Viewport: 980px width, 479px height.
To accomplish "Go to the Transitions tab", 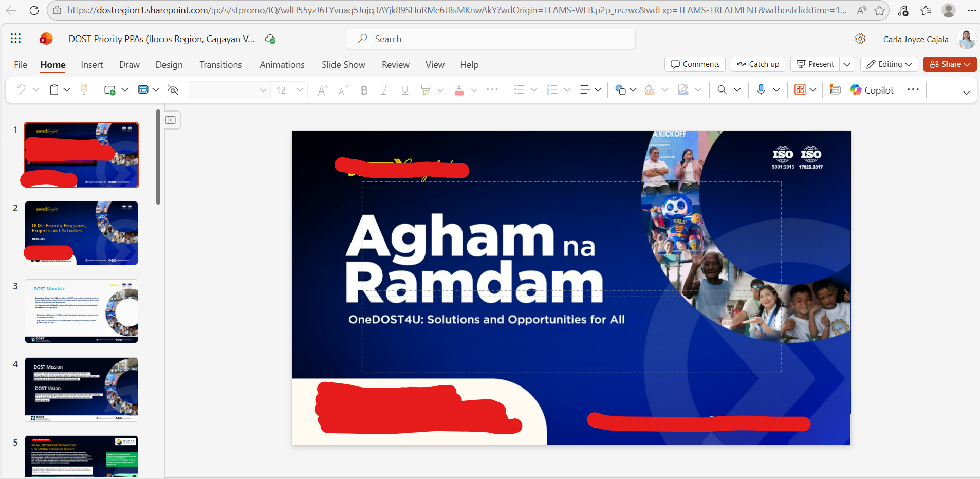I will pos(220,65).
